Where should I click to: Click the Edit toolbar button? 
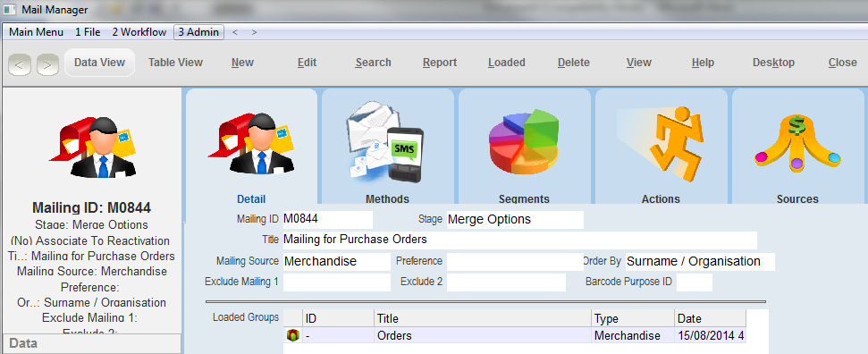307,63
